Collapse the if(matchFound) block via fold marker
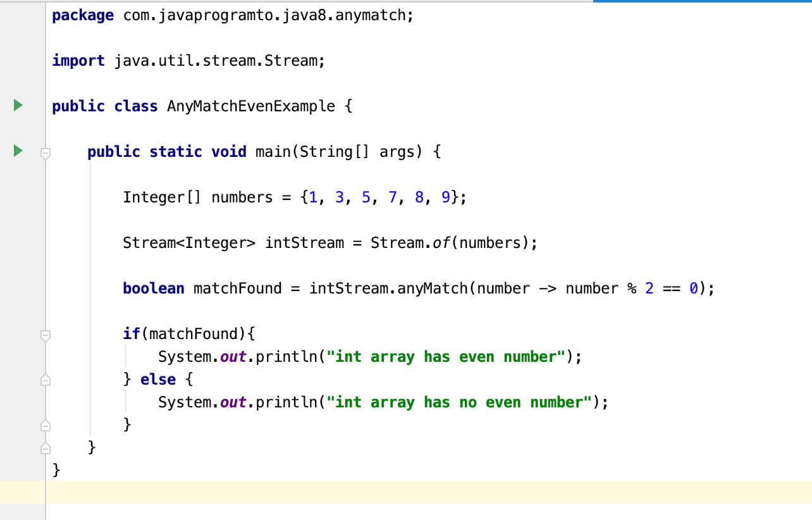Image resolution: width=812 pixels, height=520 pixels. pos(44,336)
